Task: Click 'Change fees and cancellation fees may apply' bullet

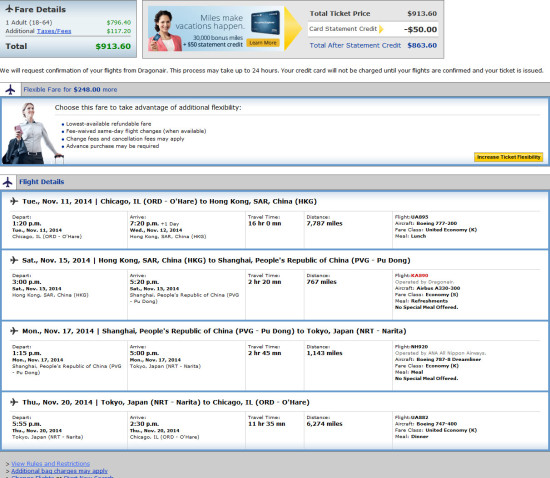Action: pyautogui.click(x=125, y=139)
